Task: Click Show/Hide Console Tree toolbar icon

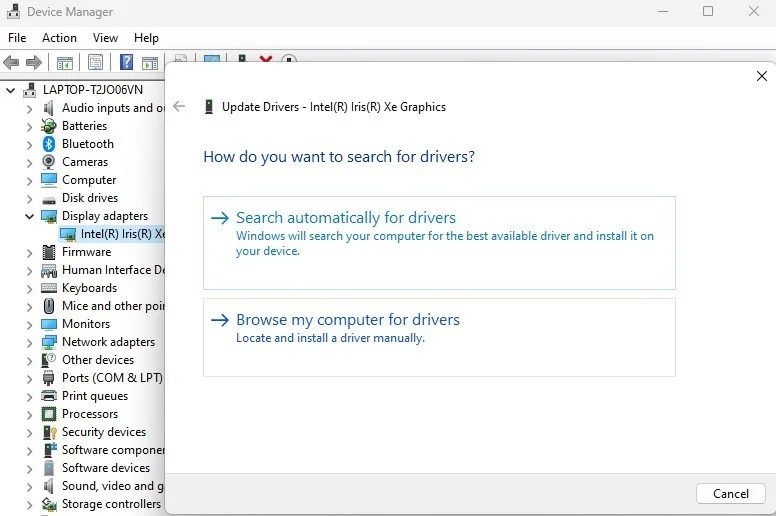Action: click(x=65, y=63)
